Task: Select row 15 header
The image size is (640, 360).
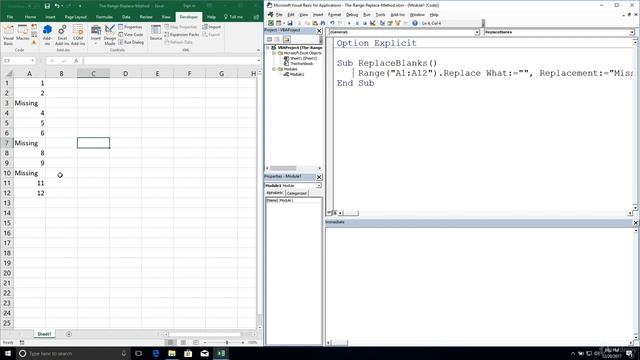Action: [7, 223]
